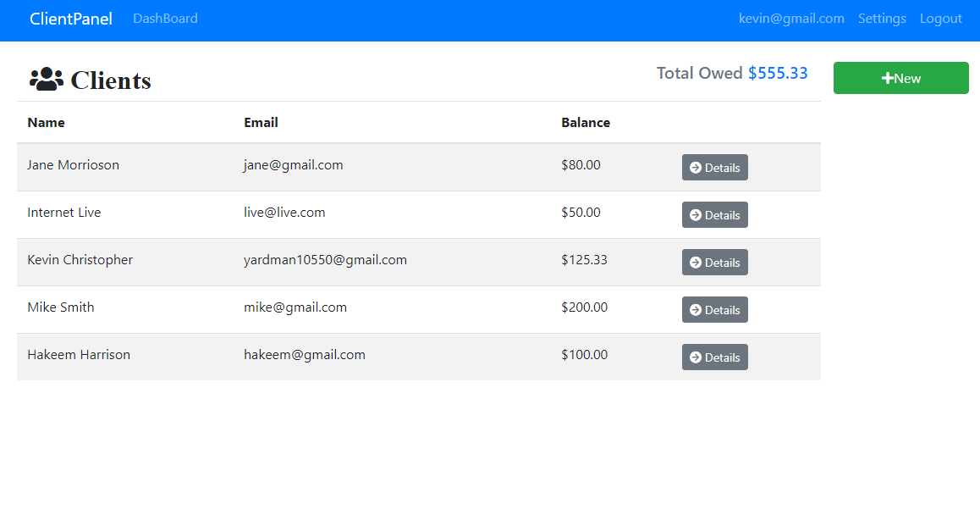Screen dimensions: 980x515
Task: View Details for Jane Morrioson
Action: coord(715,167)
